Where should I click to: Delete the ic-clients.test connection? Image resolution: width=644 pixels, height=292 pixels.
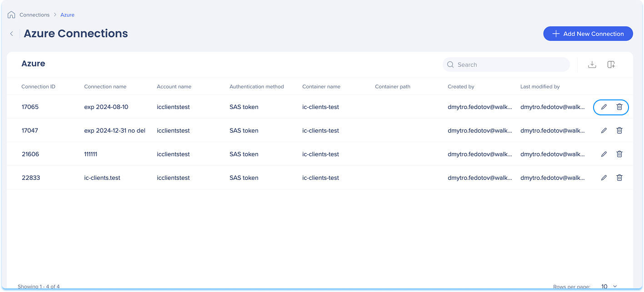pyautogui.click(x=619, y=178)
